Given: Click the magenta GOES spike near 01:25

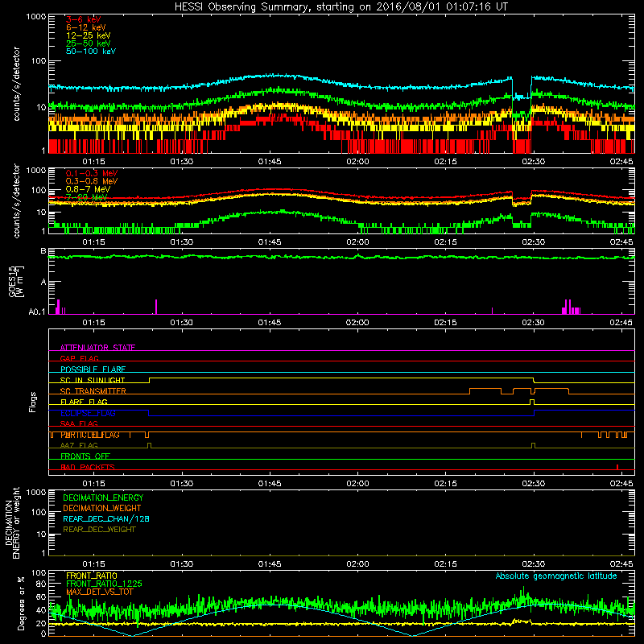Looking at the screenshot, I should 156,307.
